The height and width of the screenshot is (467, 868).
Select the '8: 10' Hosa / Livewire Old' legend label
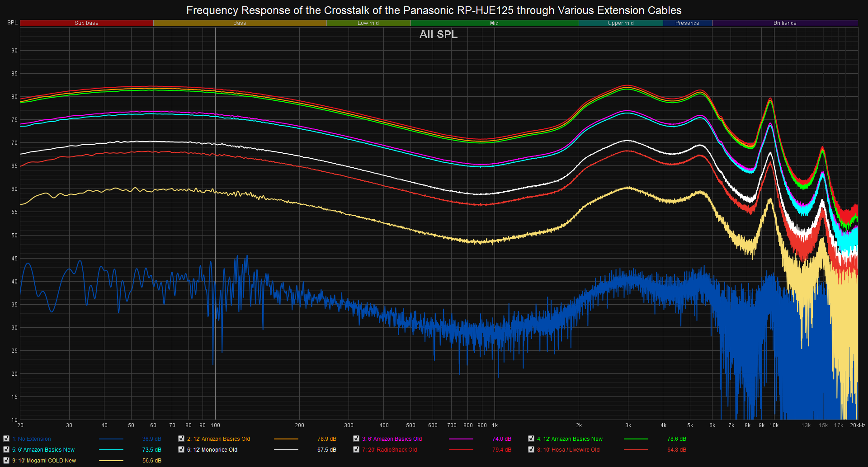click(x=568, y=450)
